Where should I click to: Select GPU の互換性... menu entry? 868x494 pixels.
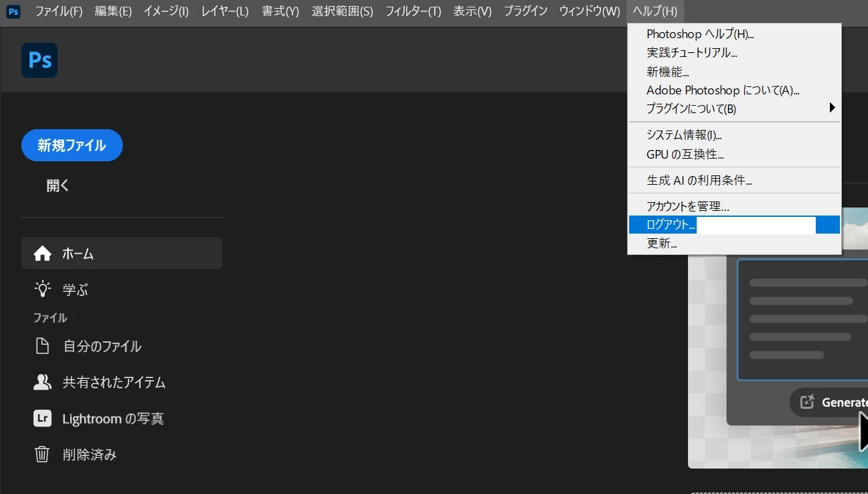tap(734, 154)
